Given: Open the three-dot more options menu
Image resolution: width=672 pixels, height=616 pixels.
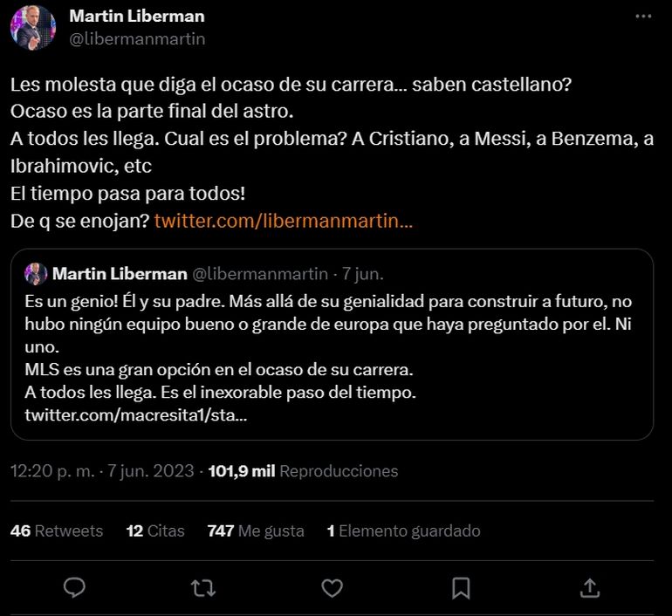Looking at the screenshot, I should pos(643,17).
